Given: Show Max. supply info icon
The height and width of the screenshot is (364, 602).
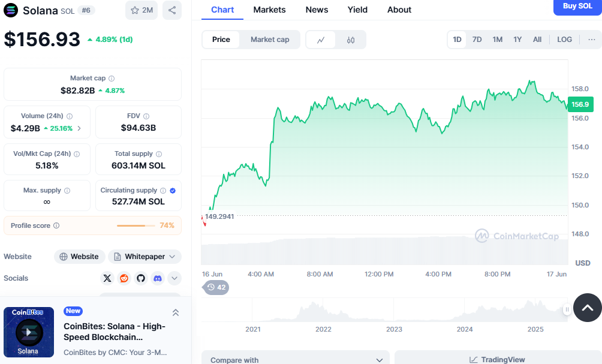Looking at the screenshot, I should click(x=67, y=191).
